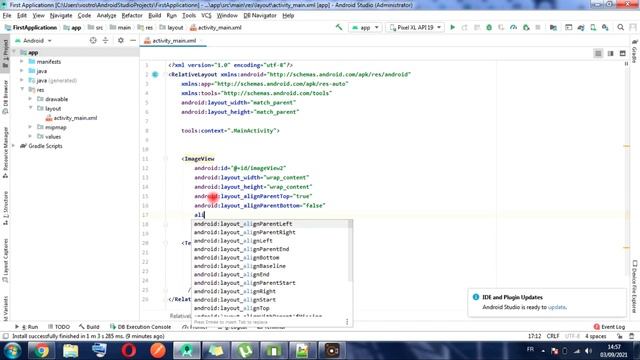Click Attach Debugger to Android Process icon

[x=526, y=27]
